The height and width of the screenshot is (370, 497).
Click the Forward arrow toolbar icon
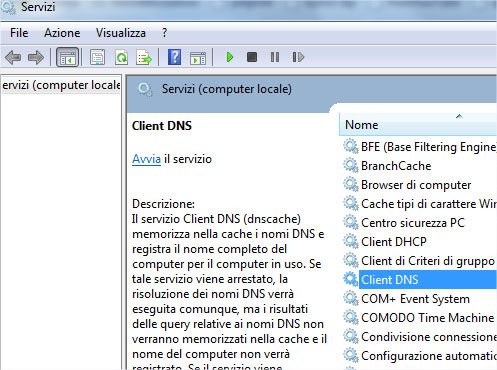(x=36, y=57)
